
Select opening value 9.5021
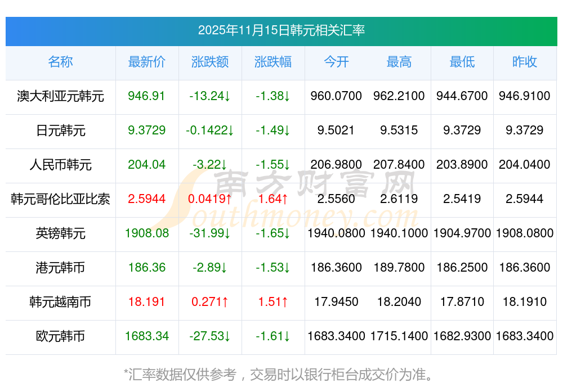pos(336,130)
